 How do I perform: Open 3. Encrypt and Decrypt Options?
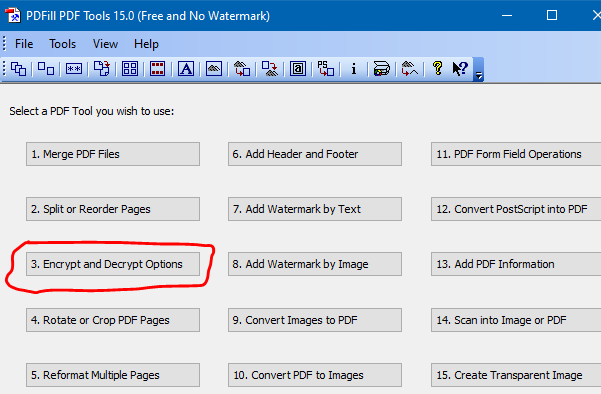click(113, 264)
